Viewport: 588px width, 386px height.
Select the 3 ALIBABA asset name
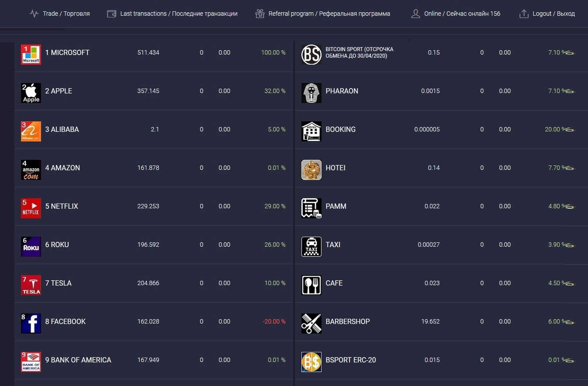click(x=62, y=129)
